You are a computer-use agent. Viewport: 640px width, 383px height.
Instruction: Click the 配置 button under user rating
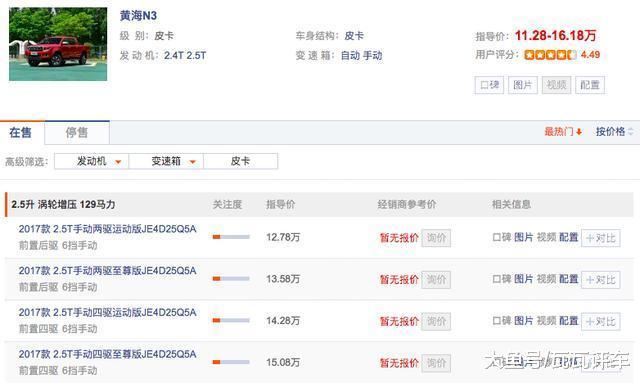pyautogui.click(x=590, y=85)
